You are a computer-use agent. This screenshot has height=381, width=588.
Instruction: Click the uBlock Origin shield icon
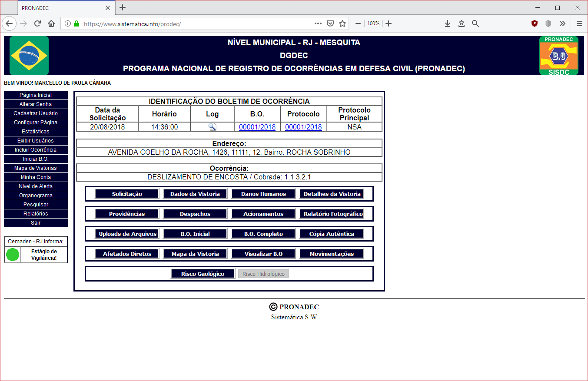(535, 23)
